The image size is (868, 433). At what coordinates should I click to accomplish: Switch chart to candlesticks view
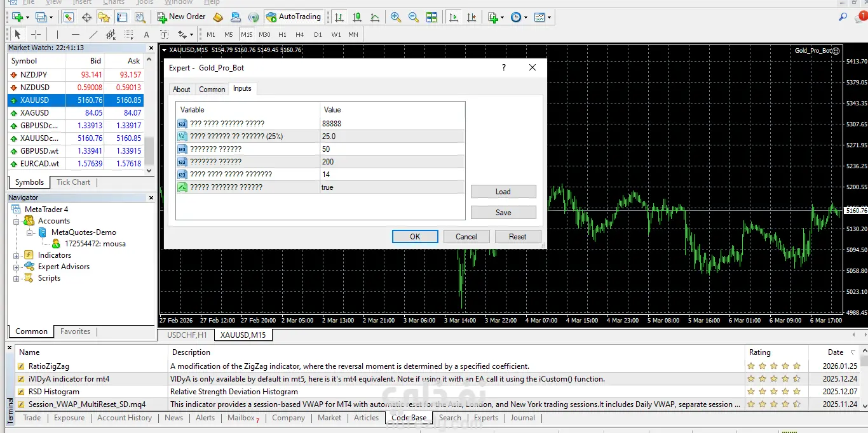357,17
